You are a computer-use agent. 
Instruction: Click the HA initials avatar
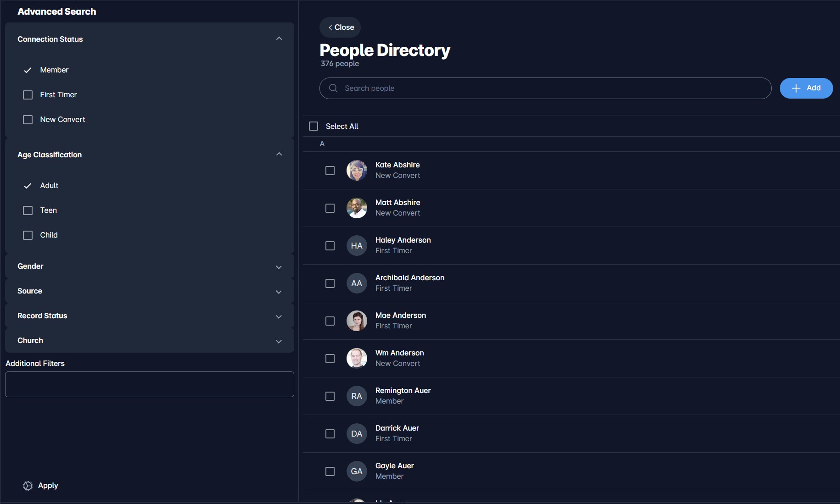click(x=357, y=246)
